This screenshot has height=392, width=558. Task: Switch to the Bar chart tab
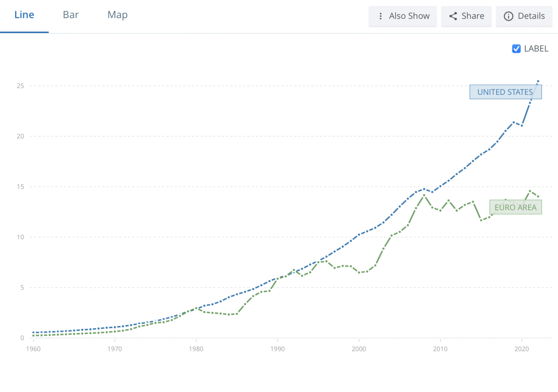(x=70, y=15)
